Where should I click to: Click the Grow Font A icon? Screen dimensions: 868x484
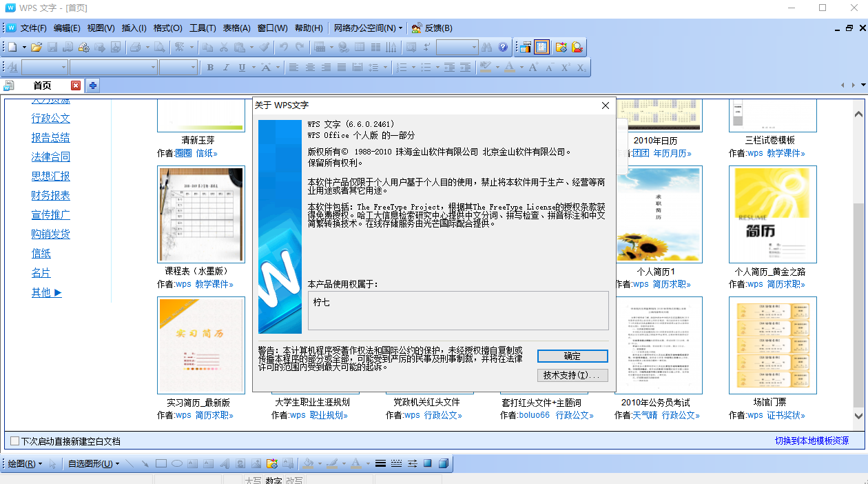(533, 68)
